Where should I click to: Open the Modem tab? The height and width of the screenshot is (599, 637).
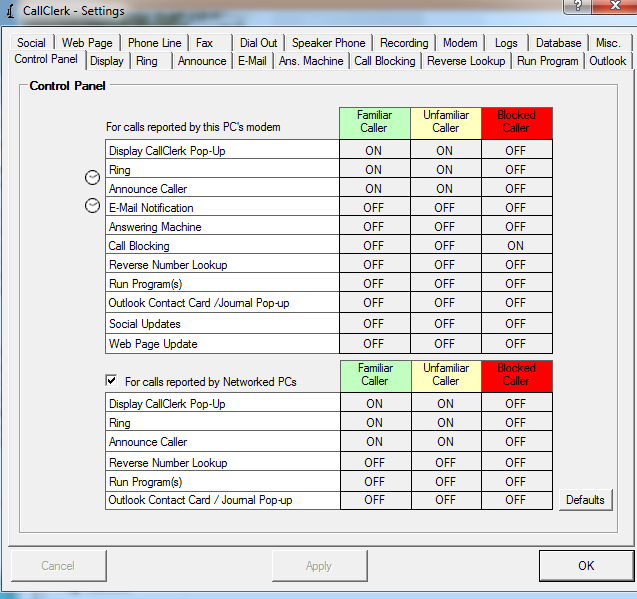coord(460,43)
